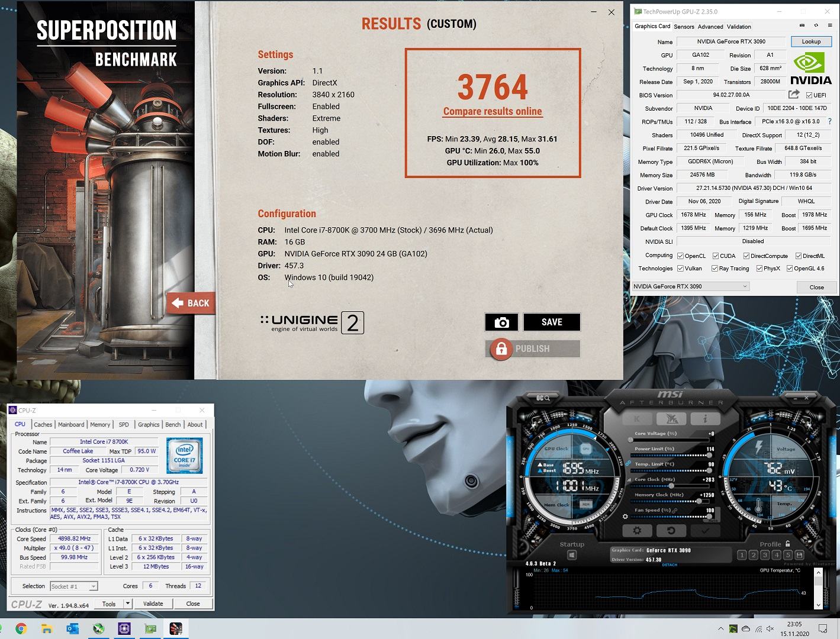Toggle the Ray Tracing checkbox
Viewport: 840px width, 639px height.
(x=715, y=269)
